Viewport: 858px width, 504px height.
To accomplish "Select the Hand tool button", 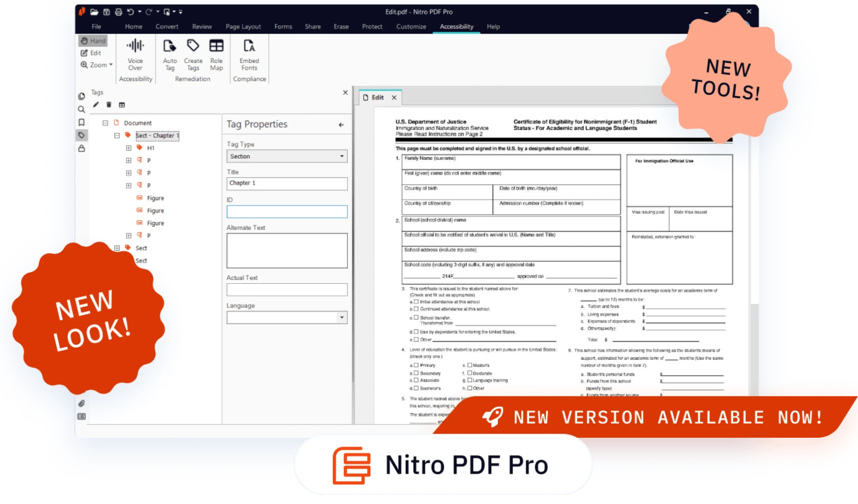I will (93, 41).
